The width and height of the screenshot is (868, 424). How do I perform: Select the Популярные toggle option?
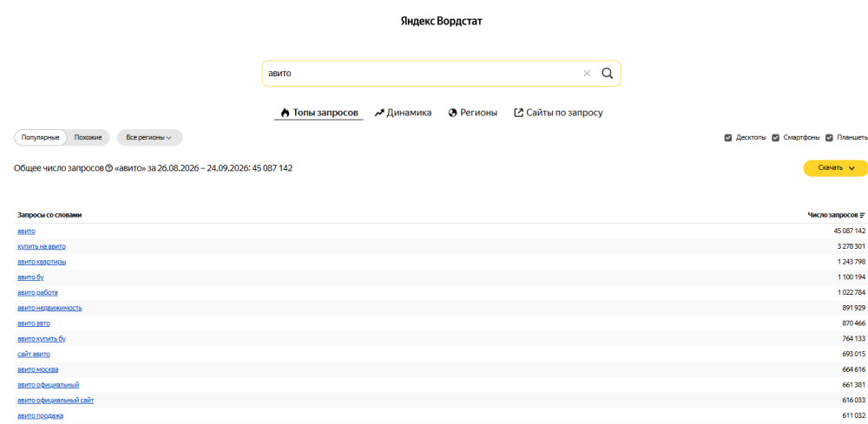click(41, 138)
